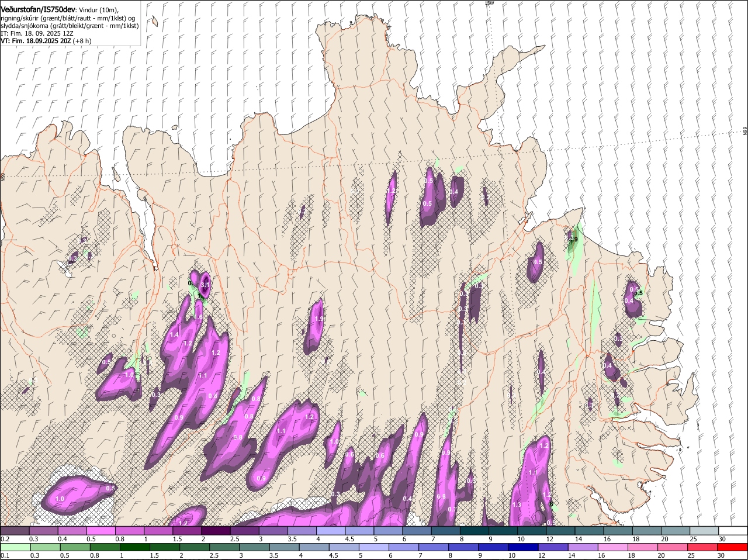
Task: Pick the violet 12–14 swatch in lower legend
Action: [555, 547]
